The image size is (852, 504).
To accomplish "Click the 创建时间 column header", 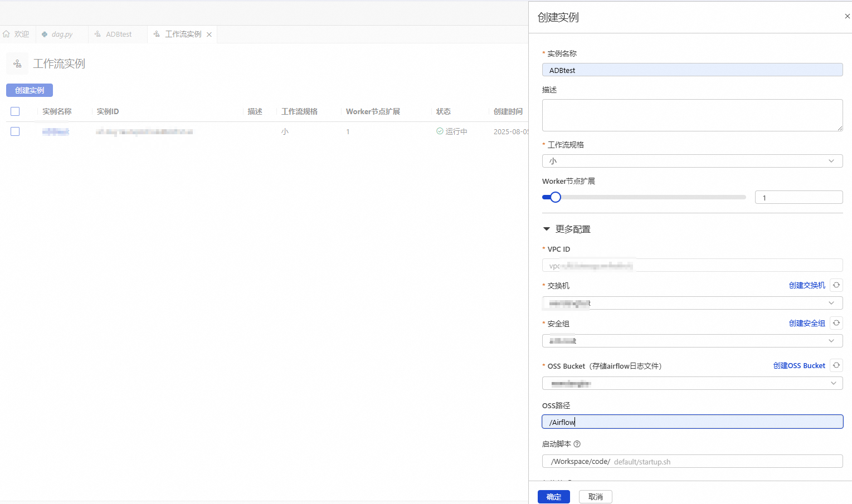I will pyautogui.click(x=508, y=111).
